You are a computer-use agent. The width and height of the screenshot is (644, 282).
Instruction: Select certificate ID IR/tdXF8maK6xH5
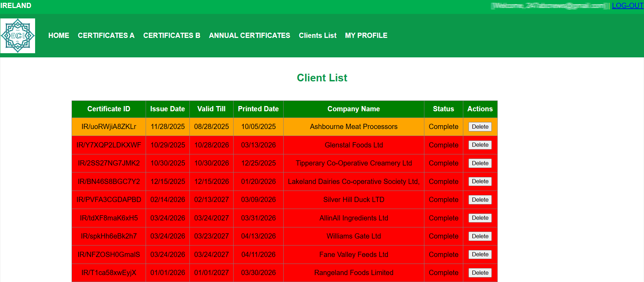[x=109, y=218]
